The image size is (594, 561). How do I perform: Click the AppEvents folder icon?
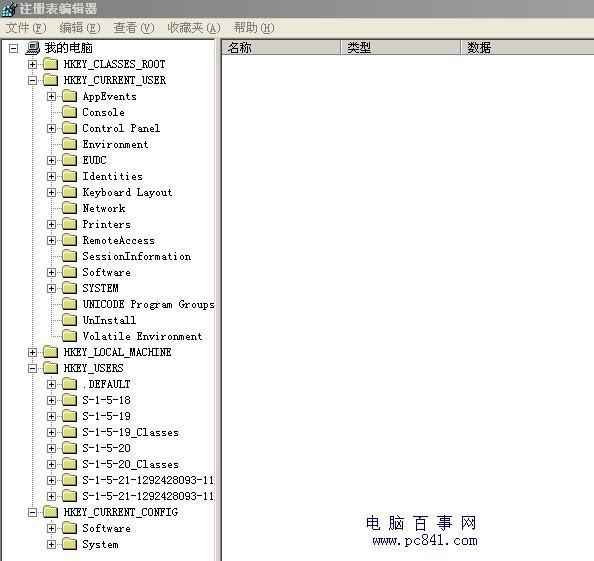click(69, 96)
